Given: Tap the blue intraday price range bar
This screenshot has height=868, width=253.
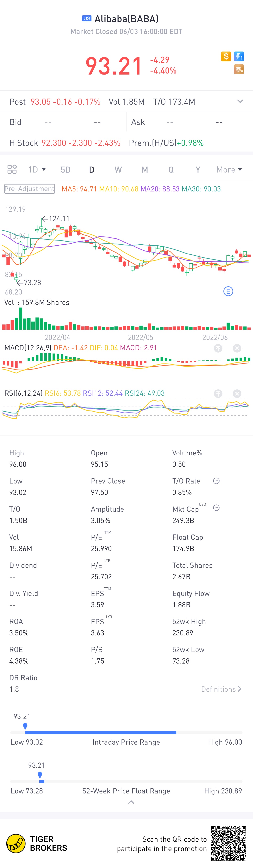Looking at the screenshot, I should coord(100,733).
